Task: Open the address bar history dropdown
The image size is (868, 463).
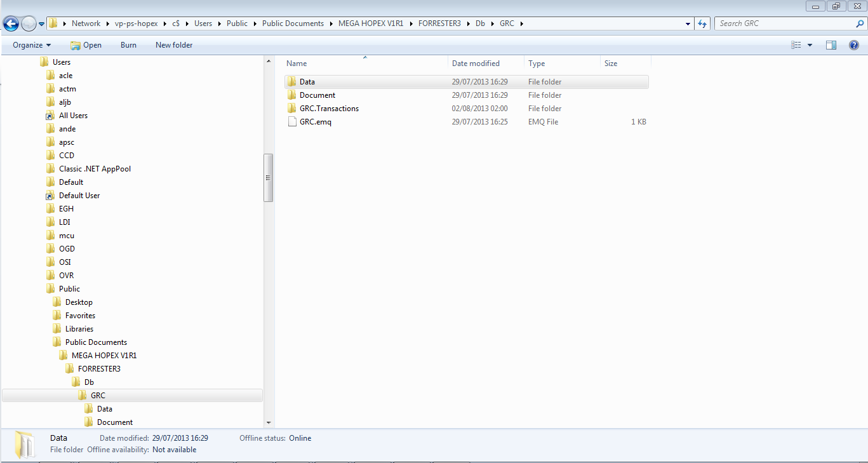Action: click(x=688, y=23)
